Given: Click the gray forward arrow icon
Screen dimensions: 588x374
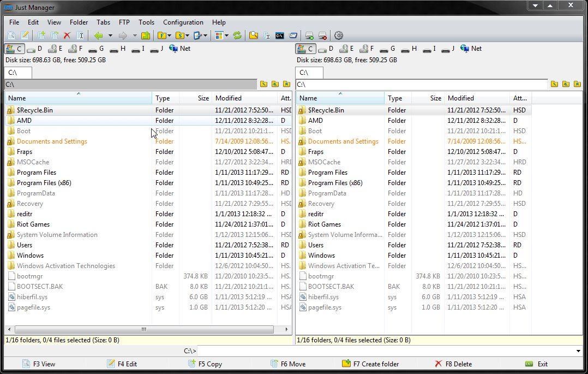Looking at the screenshot, I should pyautogui.click(x=123, y=35).
